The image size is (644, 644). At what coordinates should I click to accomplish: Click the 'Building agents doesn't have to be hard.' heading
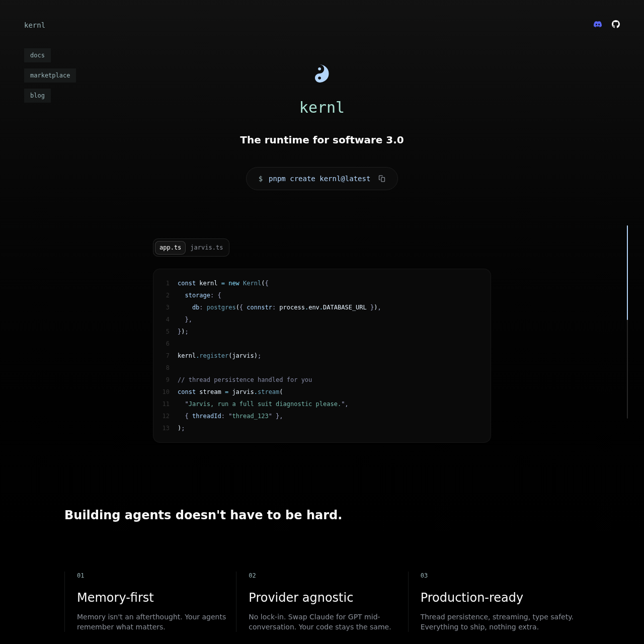(203, 515)
